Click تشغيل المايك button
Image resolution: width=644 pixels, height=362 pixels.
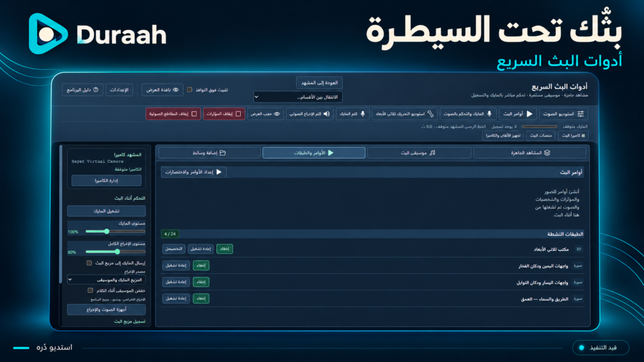pyautogui.click(x=106, y=211)
